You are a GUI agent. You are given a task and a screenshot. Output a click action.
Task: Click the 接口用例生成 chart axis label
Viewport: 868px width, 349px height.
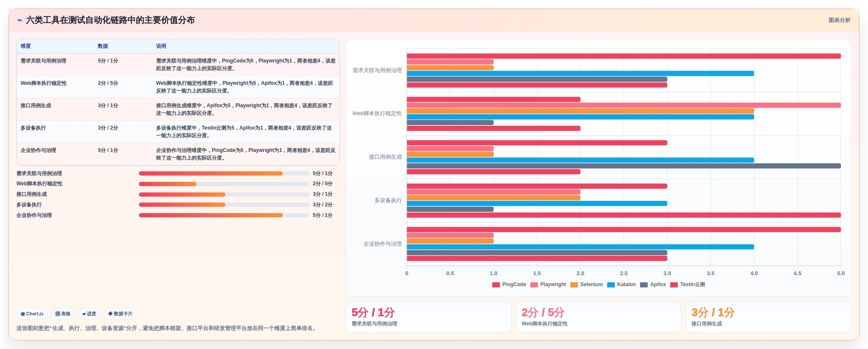coord(385,157)
